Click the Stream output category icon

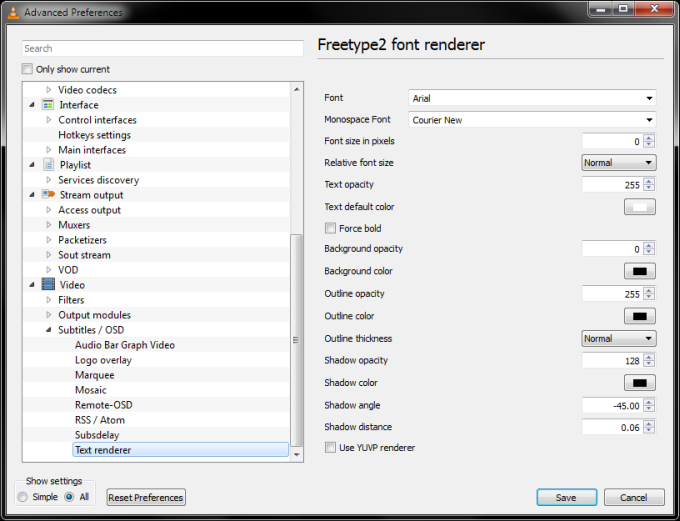pyautogui.click(x=48, y=194)
